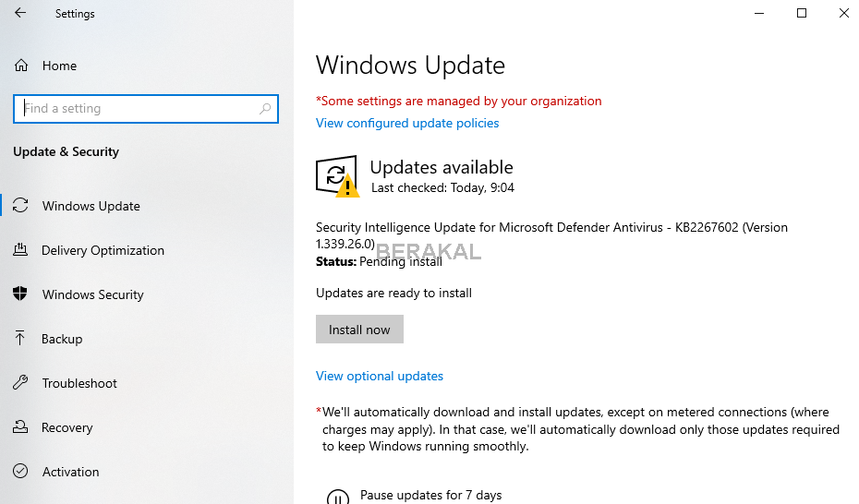
Task: Select the Backup upload arrow icon
Action: (x=20, y=338)
